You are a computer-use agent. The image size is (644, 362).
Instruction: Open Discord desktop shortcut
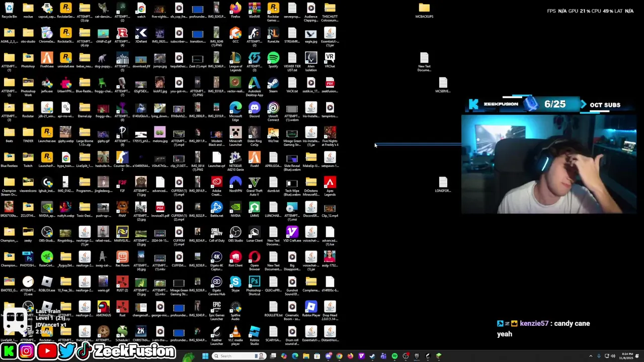pos(255,110)
